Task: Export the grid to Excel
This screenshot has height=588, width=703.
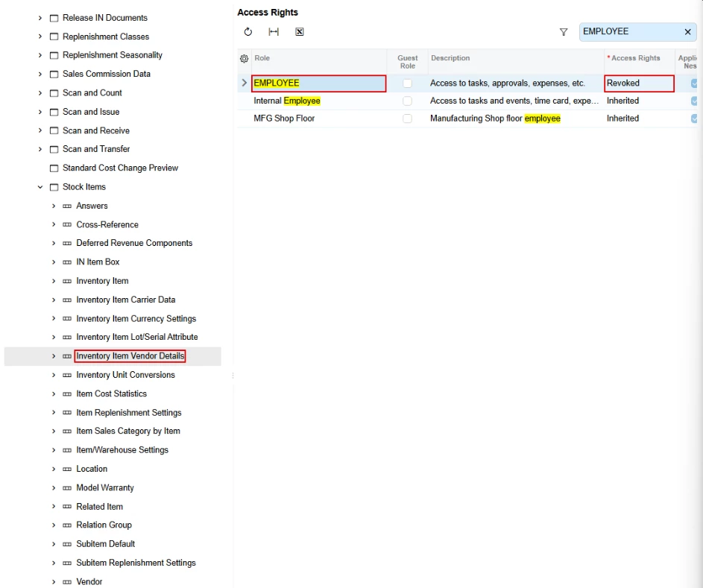Action: (x=300, y=32)
